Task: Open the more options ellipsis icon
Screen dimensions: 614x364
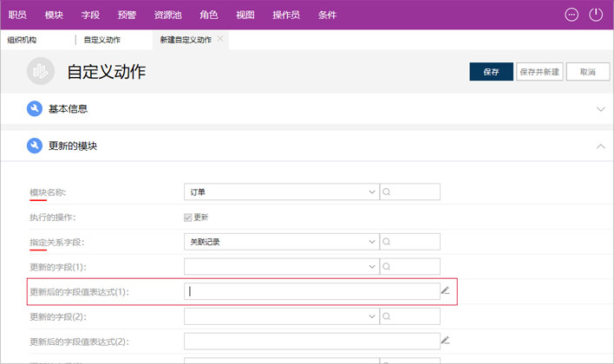Action: [x=572, y=15]
